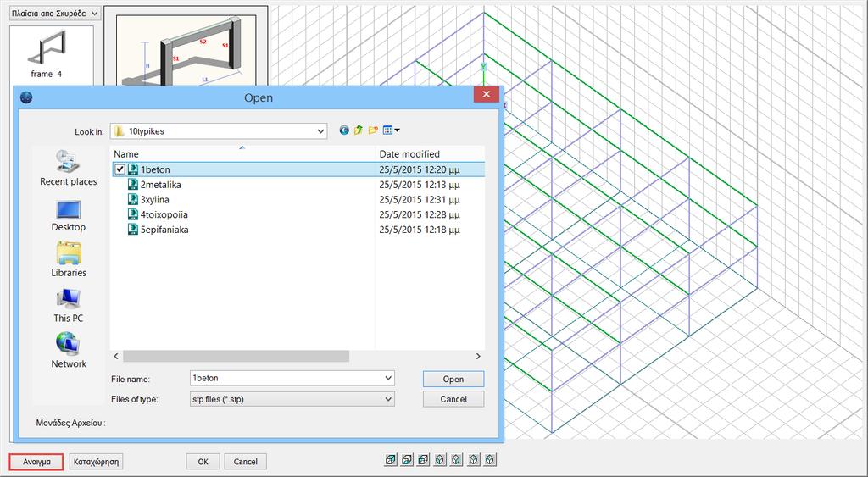Screen dimensions: 868x477
Task: Uncheck the checkbox next to 1beton
Action: (120, 169)
